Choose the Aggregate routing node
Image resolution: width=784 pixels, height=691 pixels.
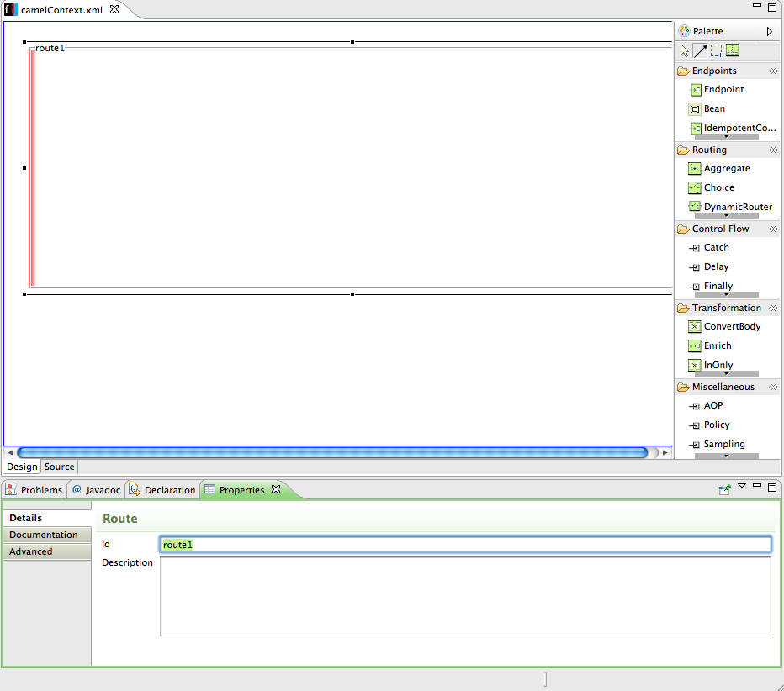726,168
